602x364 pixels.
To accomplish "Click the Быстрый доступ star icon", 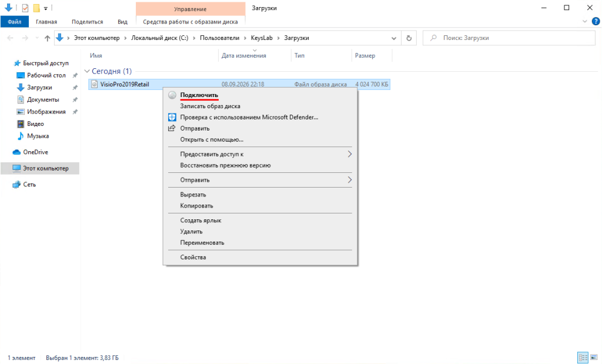I will pos(17,63).
